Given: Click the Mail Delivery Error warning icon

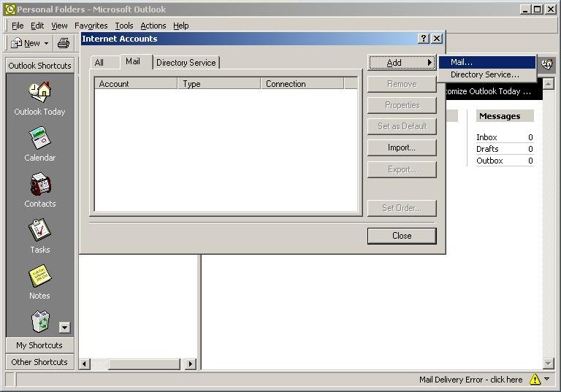Looking at the screenshot, I should [535, 380].
